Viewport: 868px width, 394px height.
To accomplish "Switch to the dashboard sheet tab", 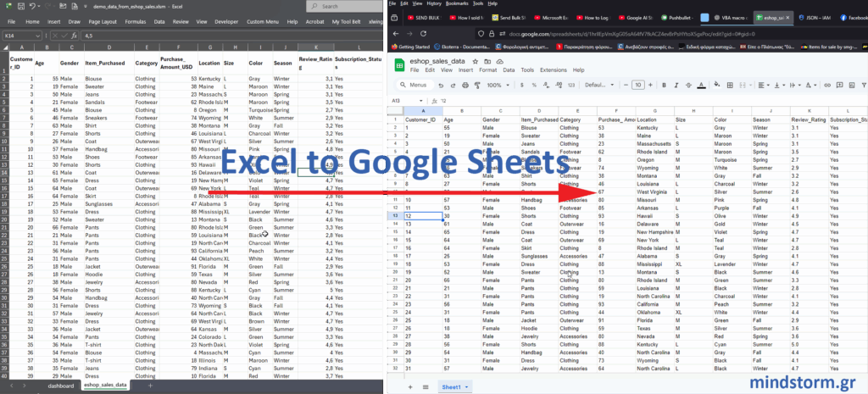I will pyautogui.click(x=61, y=385).
